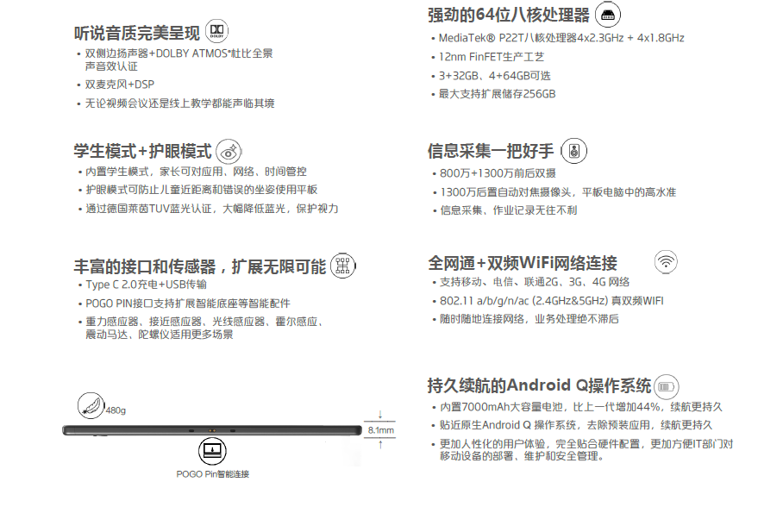Click the MediaTek P22T processor line

[561, 38]
